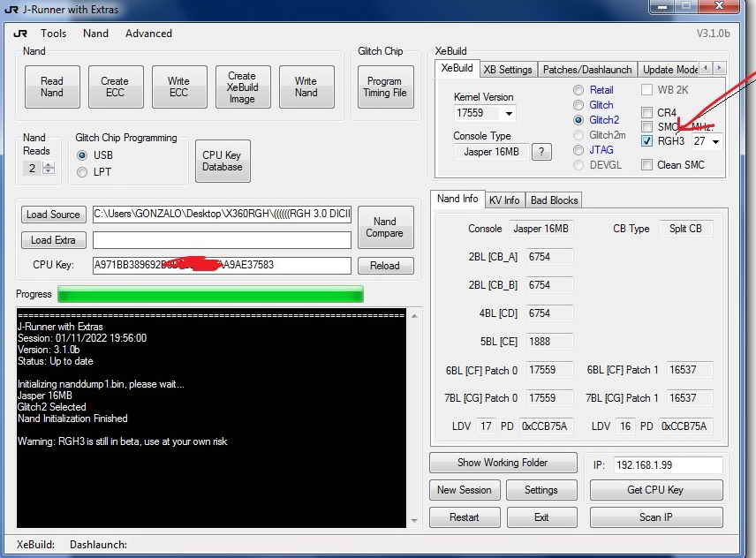Click the Write ECC button
The image size is (756, 558).
point(179,87)
